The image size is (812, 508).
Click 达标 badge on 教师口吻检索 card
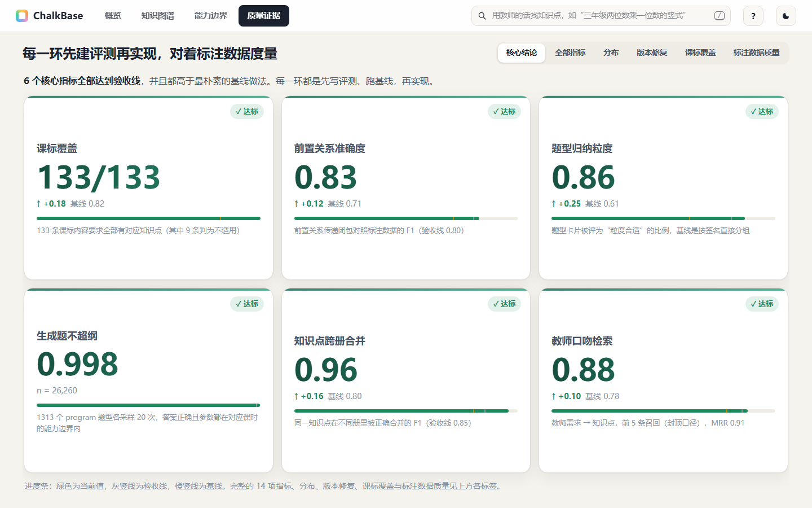[762, 304]
